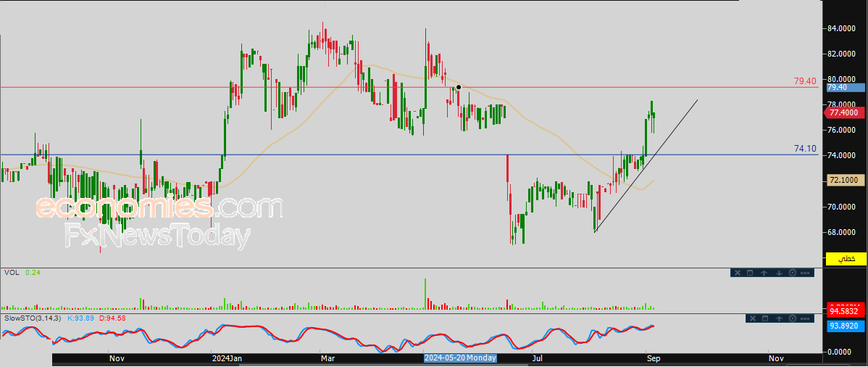Screen dimensions: 868x367
Task: Click the 70.0000 price axis label
Action: click(841, 207)
